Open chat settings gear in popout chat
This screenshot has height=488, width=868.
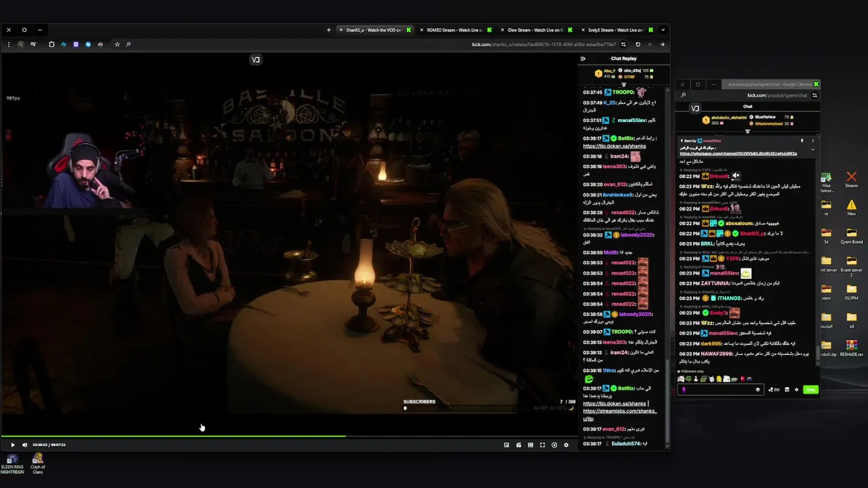[796, 390]
